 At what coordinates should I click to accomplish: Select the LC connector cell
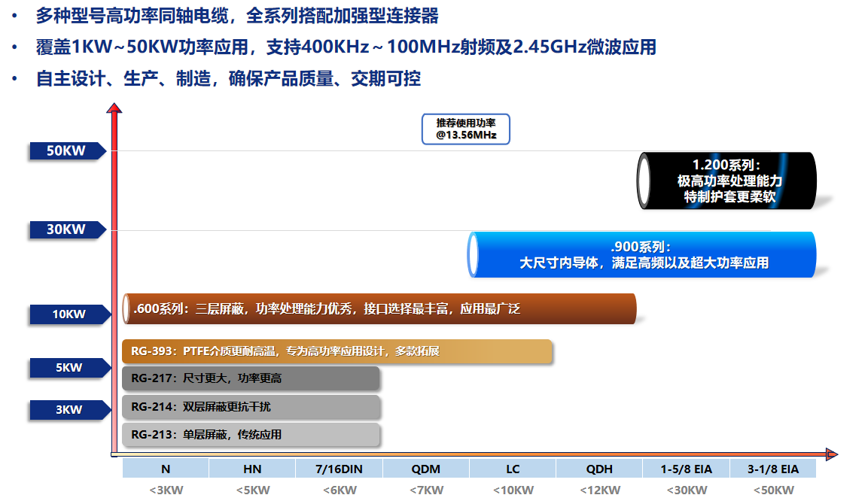(x=513, y=469)
